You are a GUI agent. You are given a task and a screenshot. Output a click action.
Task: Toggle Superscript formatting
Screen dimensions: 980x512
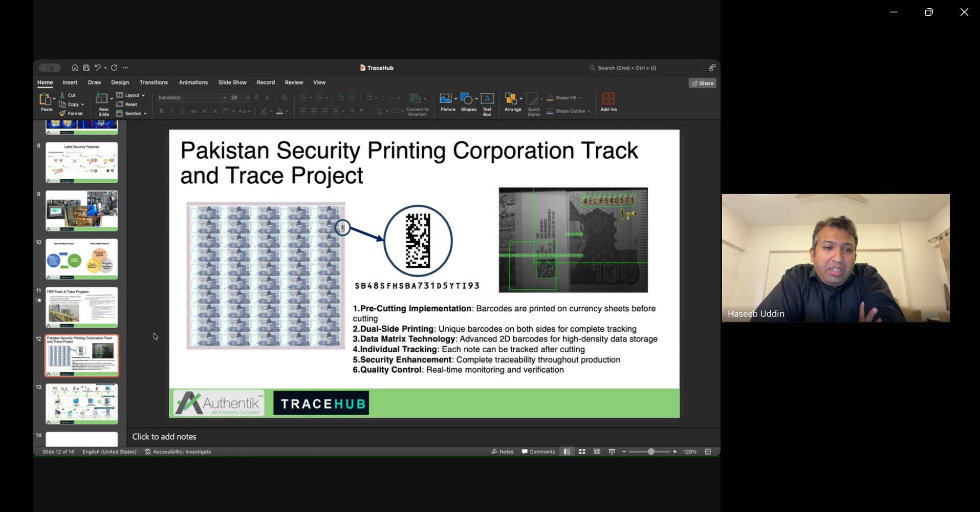click(205, 111)
